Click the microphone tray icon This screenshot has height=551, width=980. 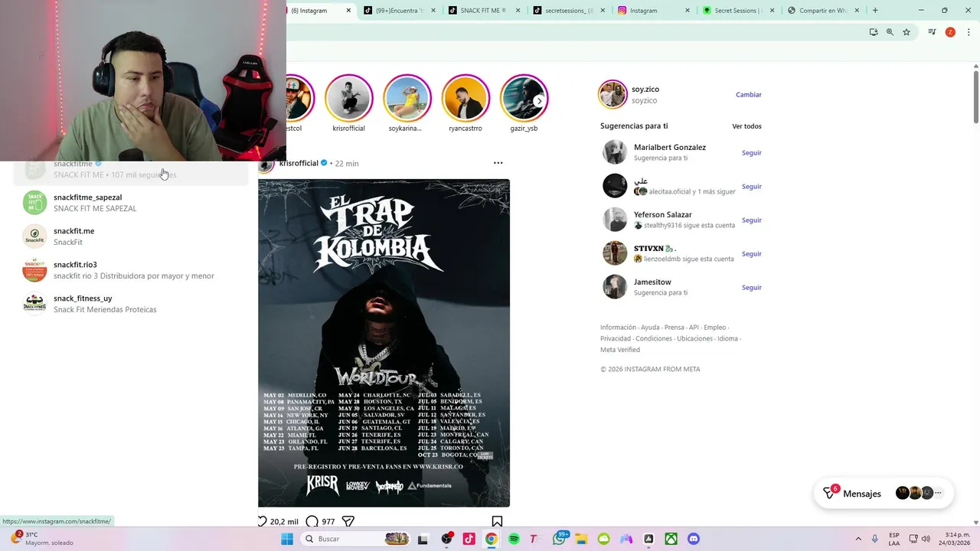(875, 539)
